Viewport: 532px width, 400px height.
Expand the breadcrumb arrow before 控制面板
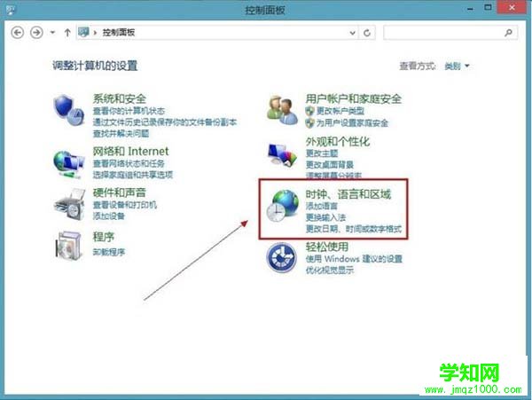point(96,33)
